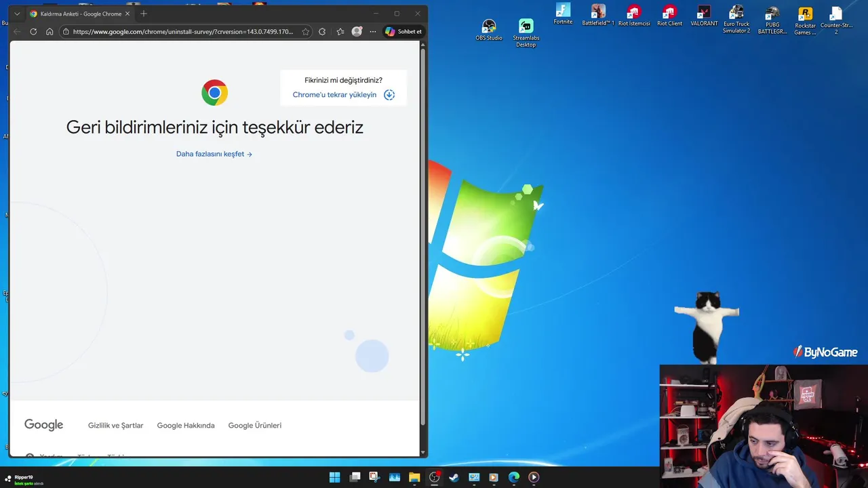
Task: Open Rockstar Games Launcher shortcut
Action: pos(805,20)
